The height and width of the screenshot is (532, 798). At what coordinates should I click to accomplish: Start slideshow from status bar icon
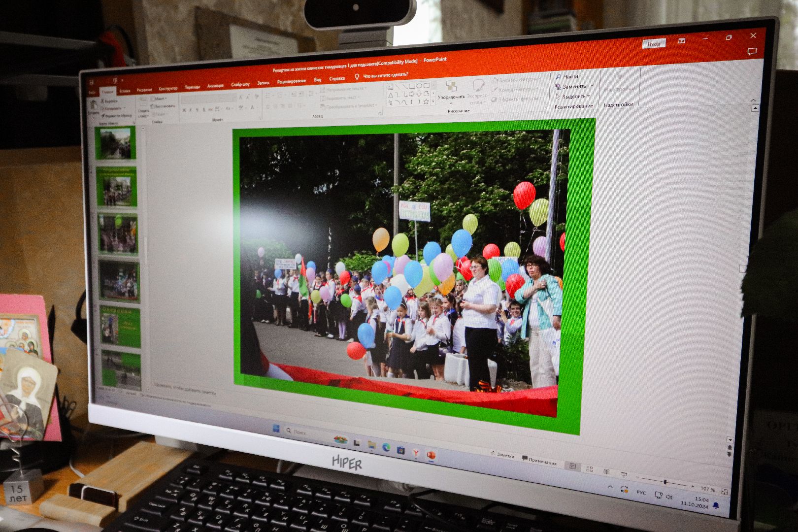624,475
